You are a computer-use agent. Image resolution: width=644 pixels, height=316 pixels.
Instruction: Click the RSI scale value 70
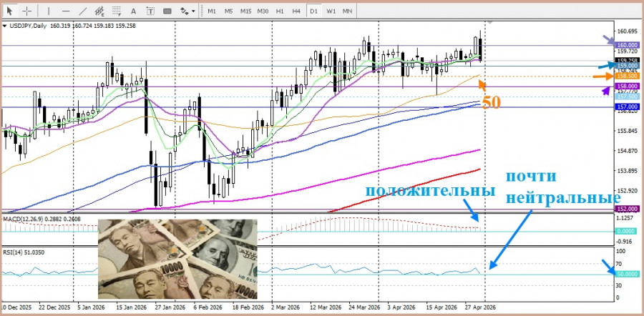click(x=620, y=264)
